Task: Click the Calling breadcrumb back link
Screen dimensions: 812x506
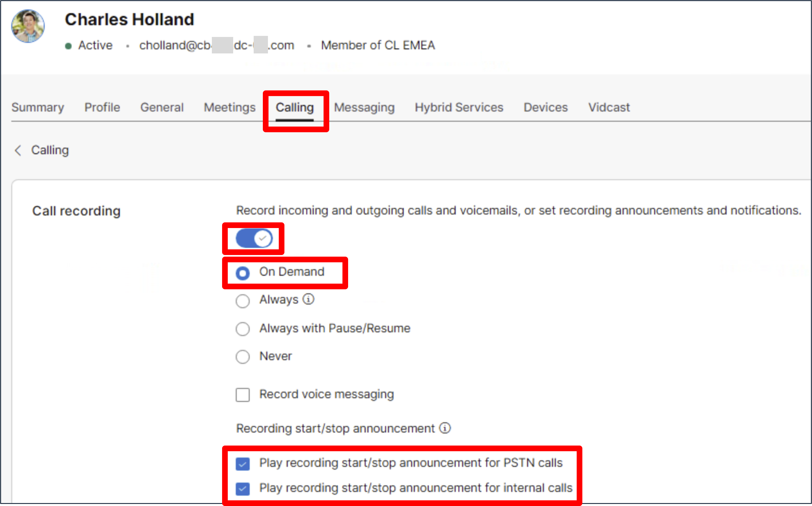Action: coord(50,150)
